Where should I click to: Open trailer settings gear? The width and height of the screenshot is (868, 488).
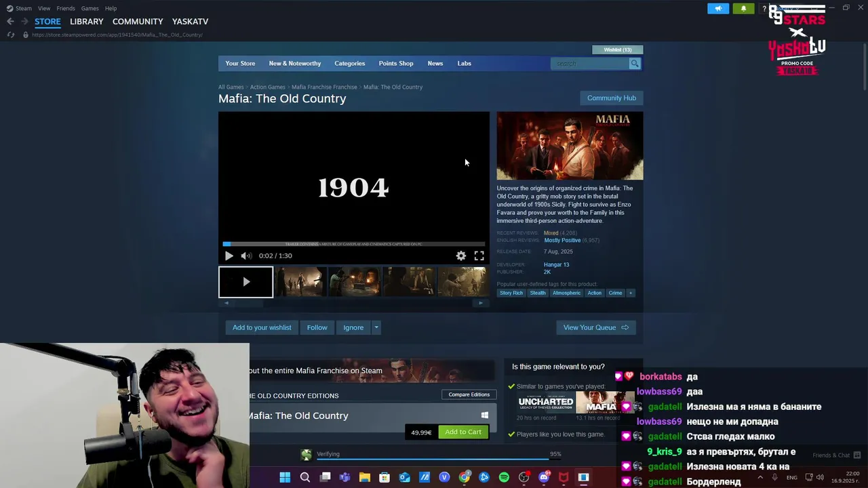461,256
